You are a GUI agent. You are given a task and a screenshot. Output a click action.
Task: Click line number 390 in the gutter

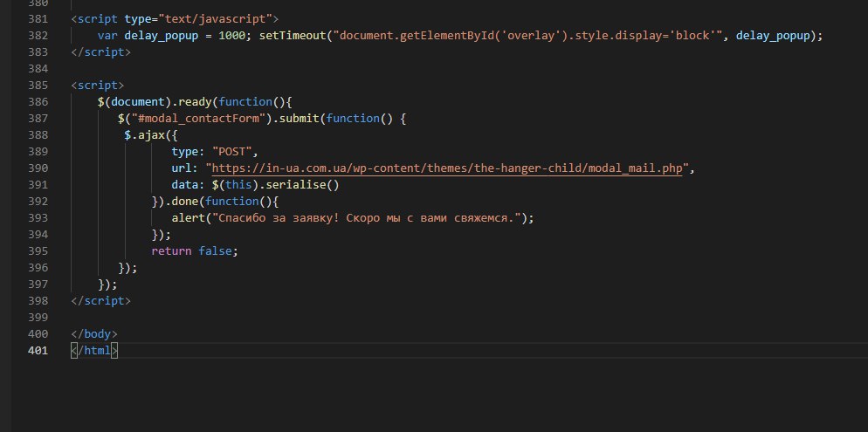click(38, 168)
